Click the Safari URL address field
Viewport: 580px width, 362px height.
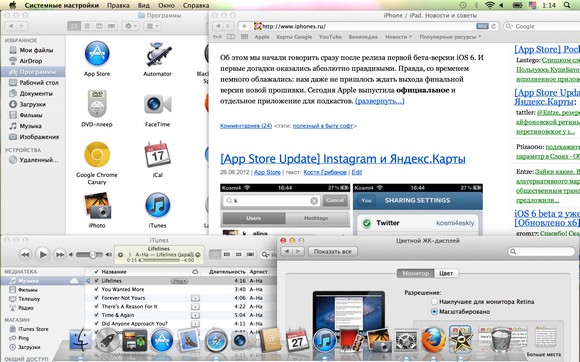364,26
